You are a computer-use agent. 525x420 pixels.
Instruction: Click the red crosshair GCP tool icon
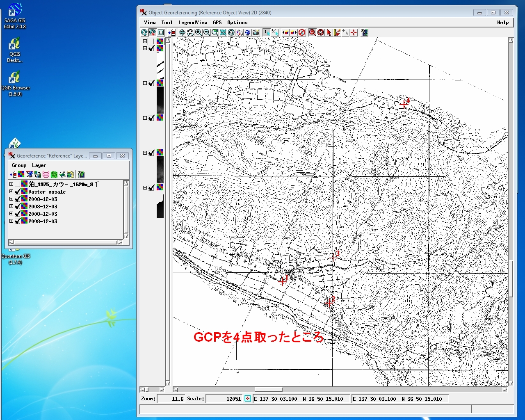tap(354, 32)
